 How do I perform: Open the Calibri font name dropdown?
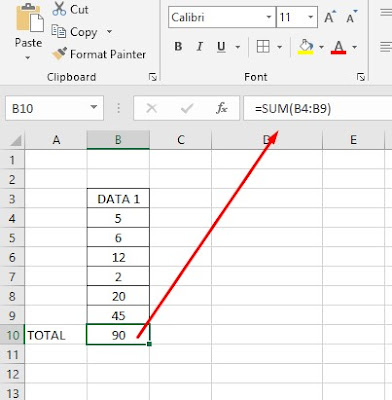pos(268,17)
